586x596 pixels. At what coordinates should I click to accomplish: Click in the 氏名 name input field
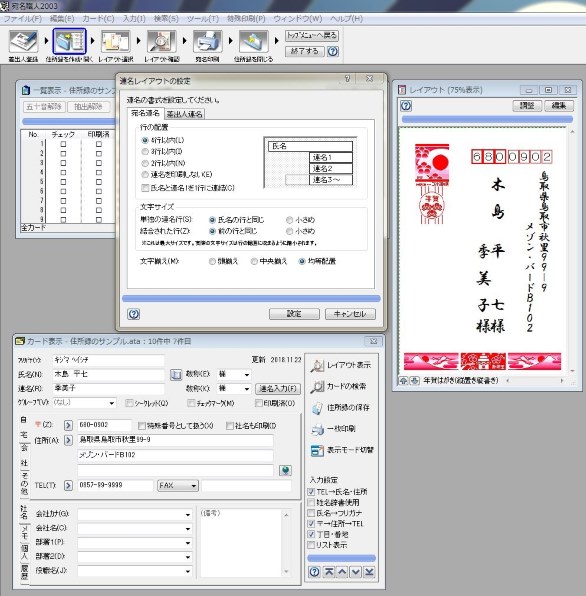pyautogui.click(x=109, y=374)
